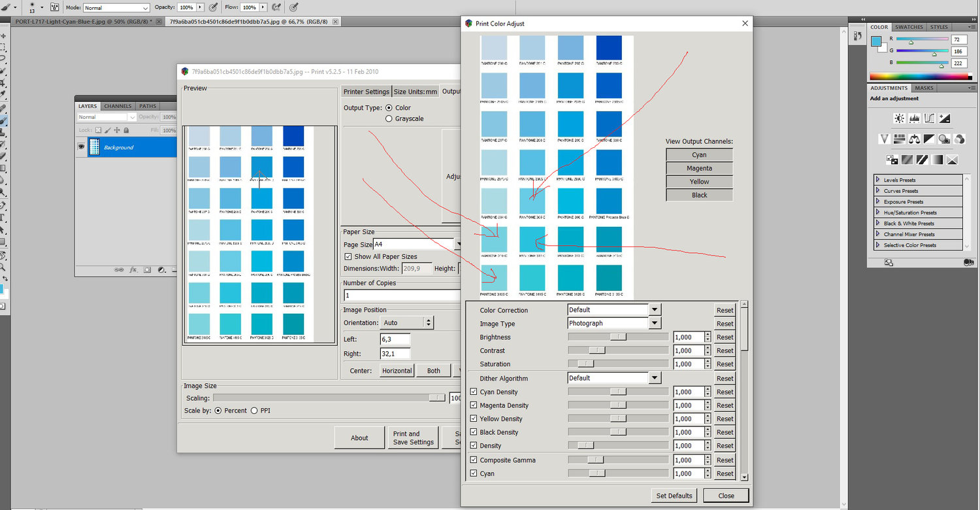Viewport: 980px width, 510px height.
Task: Expand Levels Presets list
Action: 877,180
